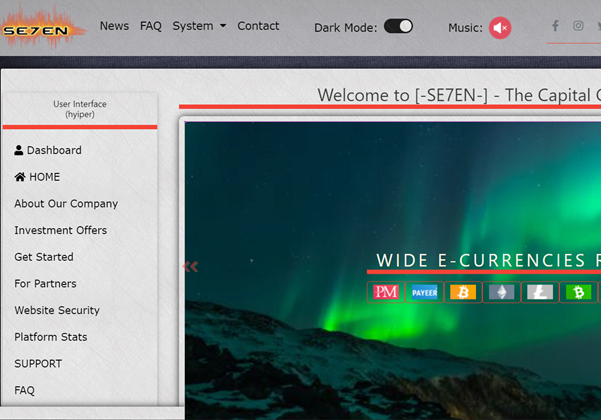This screenshot has width=601, height=420.
Task: Open the Instagram social link icon
Action: point(578,26)
